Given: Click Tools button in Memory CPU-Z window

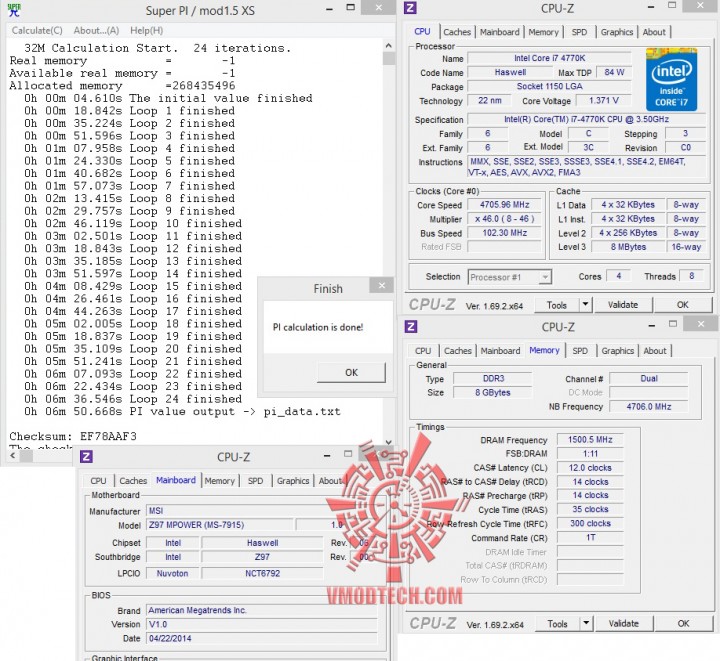Looking at the screenshot, I should click(x=557, y=624).
